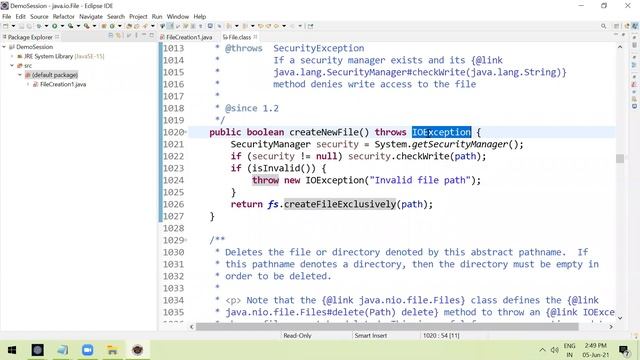Open the Run configurations dropdown arrow

click(x=62, y=26)
